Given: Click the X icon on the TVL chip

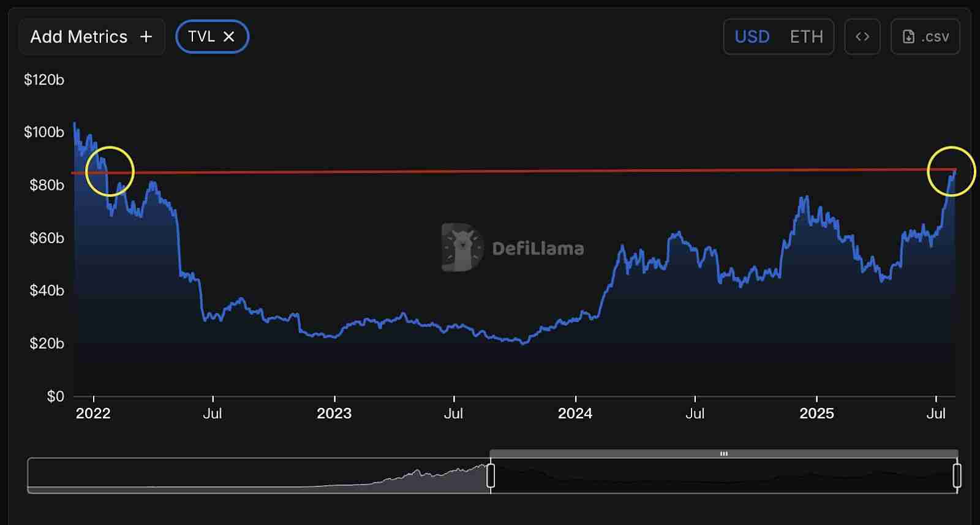Looking at the screenshot, I should (229, 36).
